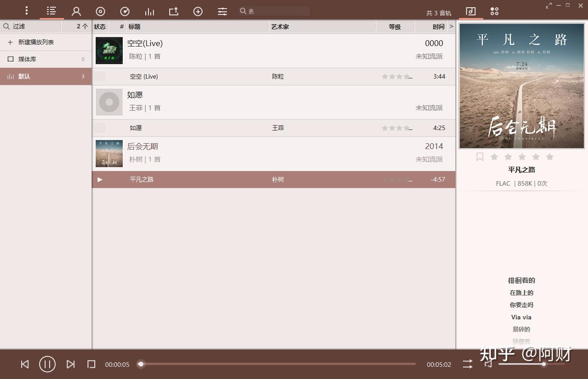Image resolution: width=588 pixels, height=379 pixels.
Task: Click the search box in the toolbar
Action: tap(274, 11)
